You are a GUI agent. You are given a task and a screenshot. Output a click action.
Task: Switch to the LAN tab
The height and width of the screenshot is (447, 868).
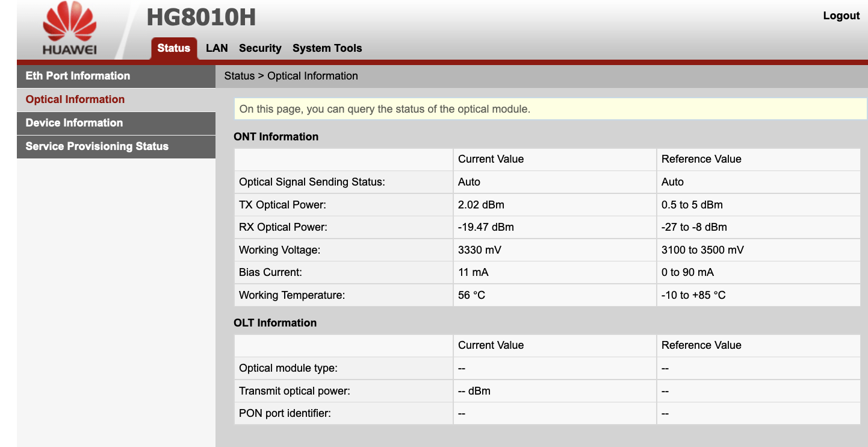click(217, 48)
